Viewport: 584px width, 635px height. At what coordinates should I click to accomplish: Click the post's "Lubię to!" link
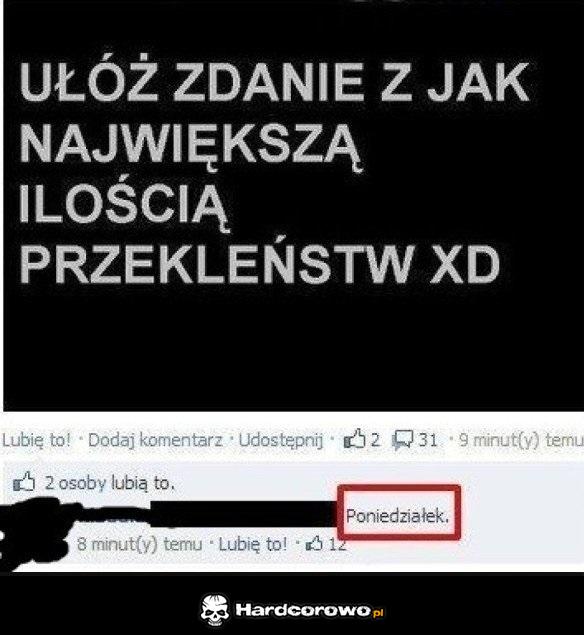click(36, 440)
